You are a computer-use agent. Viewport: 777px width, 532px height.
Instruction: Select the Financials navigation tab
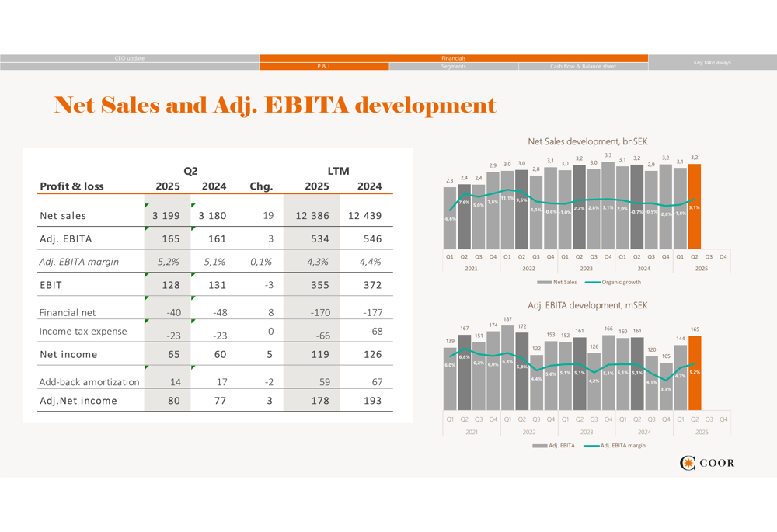[x=453, y=58]
